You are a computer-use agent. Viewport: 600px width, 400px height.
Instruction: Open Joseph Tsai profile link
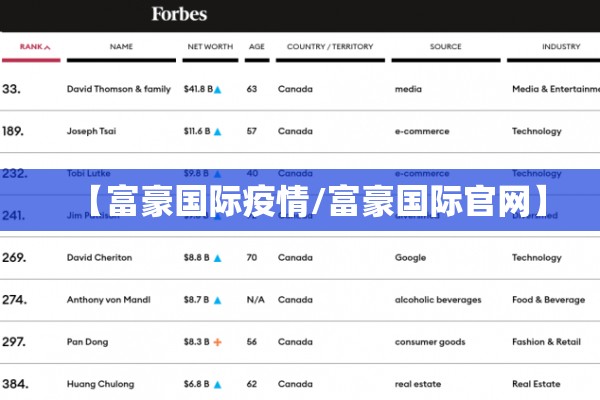click(x=91, y=131)
